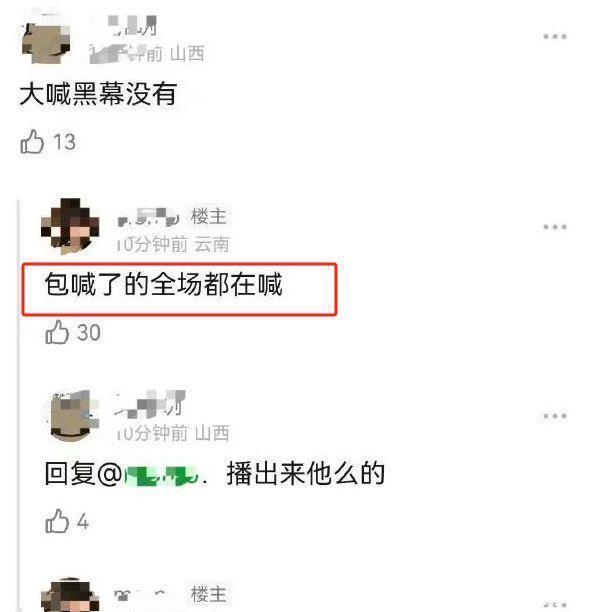
Task: Select the reply text "播出来他么的"
Action: point(306,473)
